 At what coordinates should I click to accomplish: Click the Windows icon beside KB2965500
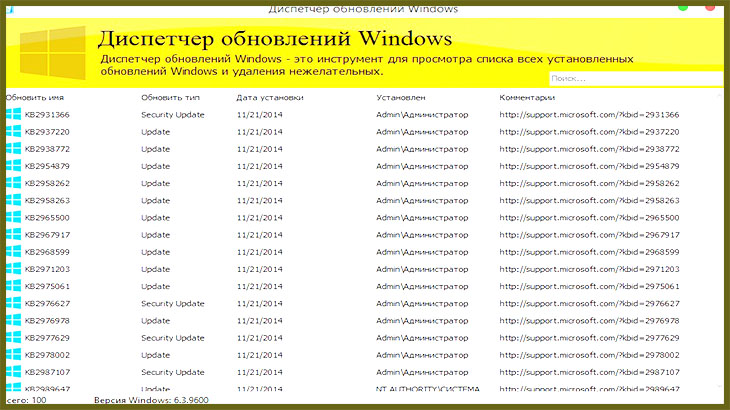[14, 217]
